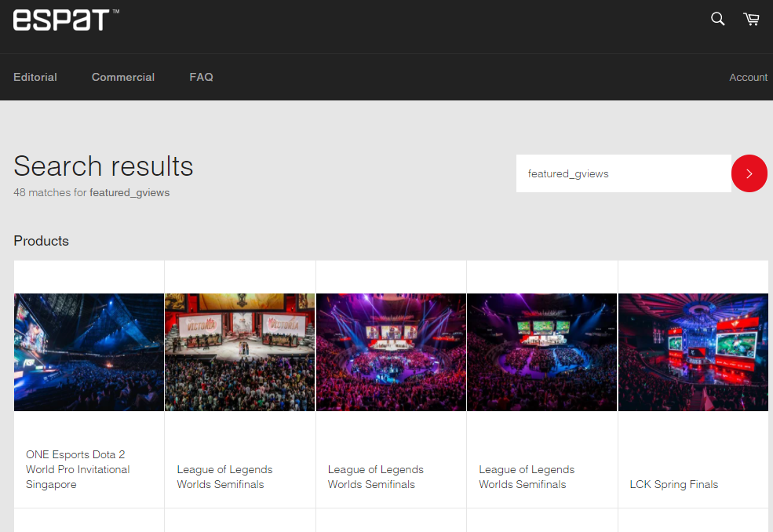The image size is (773, 532).
Task: Open the VICTORIA stage crowd thumbnail
Action: coord(239,352)
